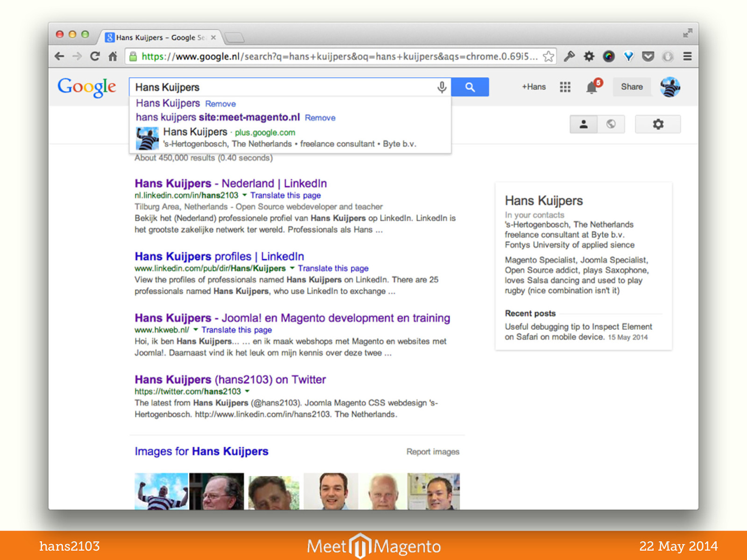Open the blue V extension icon
The image size is (747, 560).
[x=629, y=56]
